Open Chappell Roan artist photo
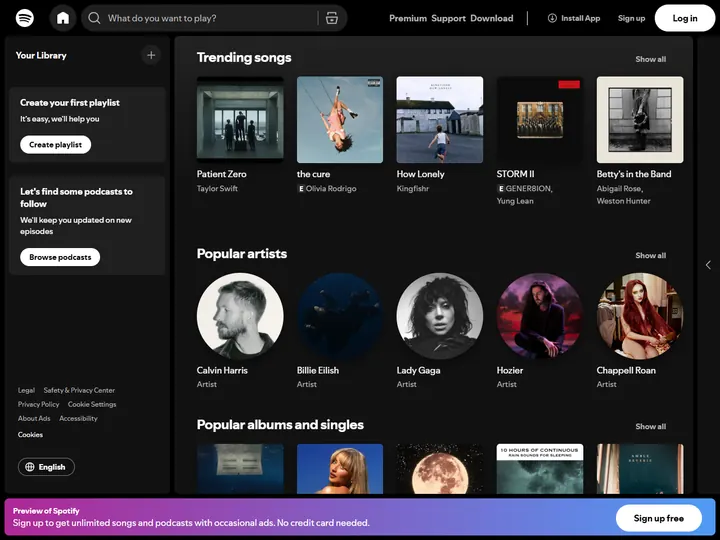 click(x=640, y=316)
